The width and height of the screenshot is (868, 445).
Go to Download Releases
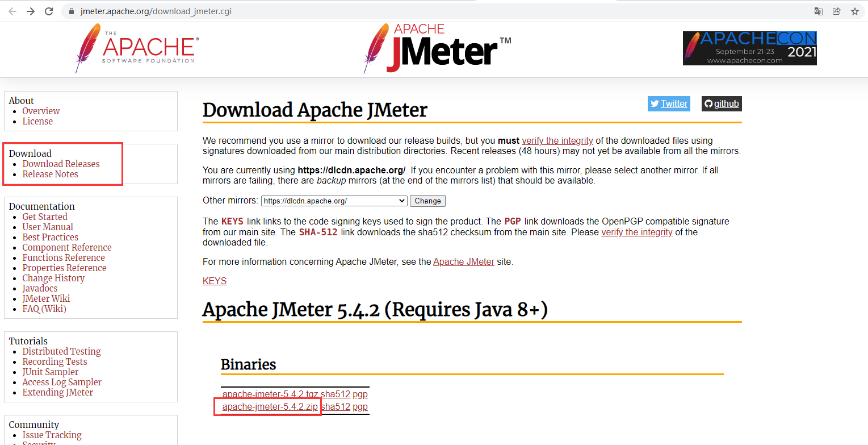coord(61,164)
